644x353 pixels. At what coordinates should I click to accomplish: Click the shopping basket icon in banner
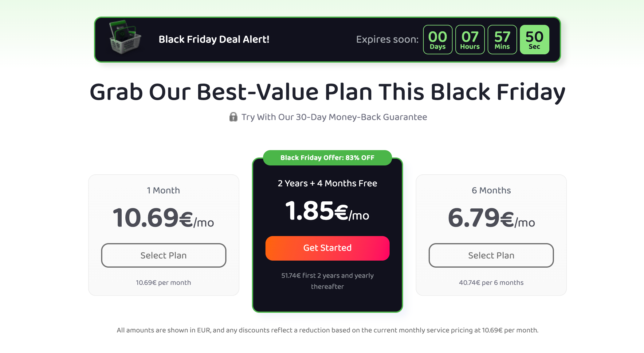click(125, 37)
